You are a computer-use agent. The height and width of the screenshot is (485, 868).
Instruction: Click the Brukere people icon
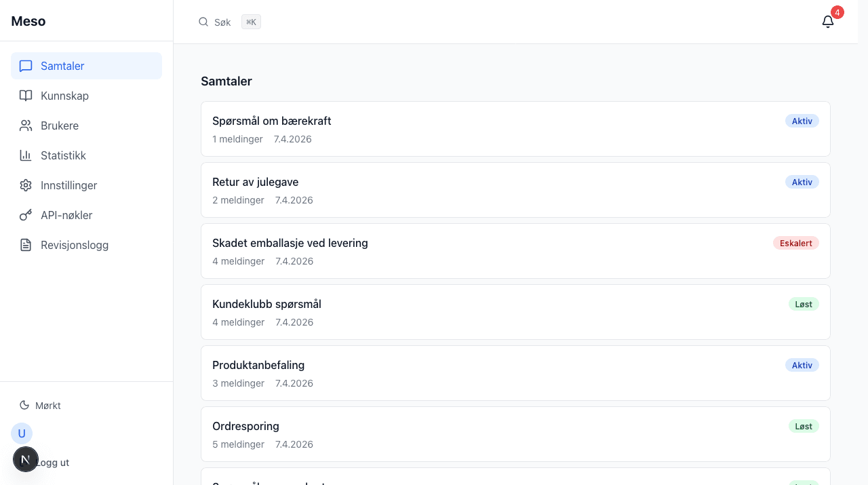point(26,125)
